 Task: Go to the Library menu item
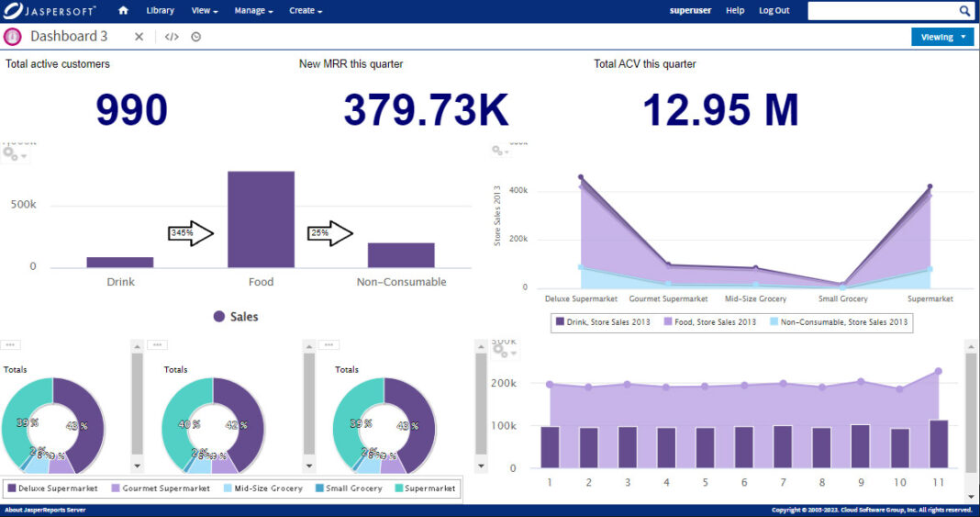click(160, 11)
